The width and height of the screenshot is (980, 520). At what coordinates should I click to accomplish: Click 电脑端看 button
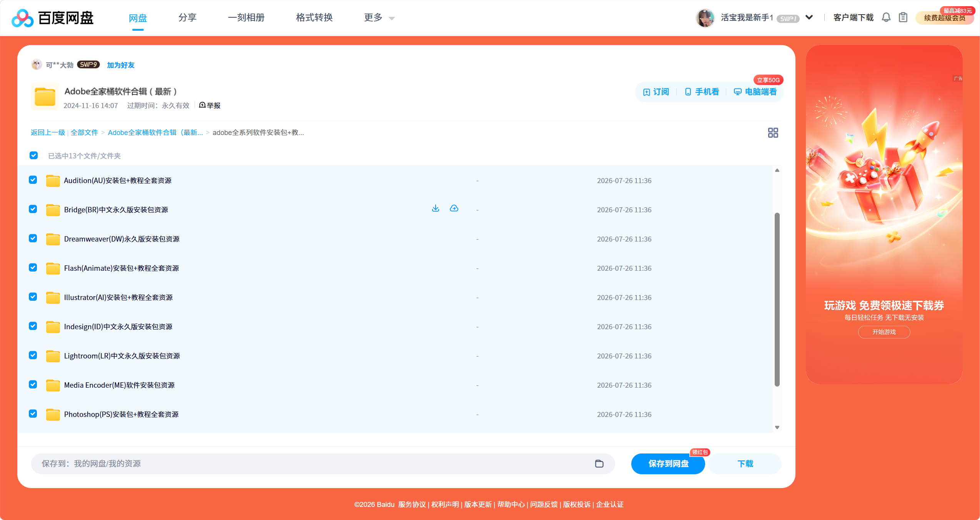click(755, 92)
